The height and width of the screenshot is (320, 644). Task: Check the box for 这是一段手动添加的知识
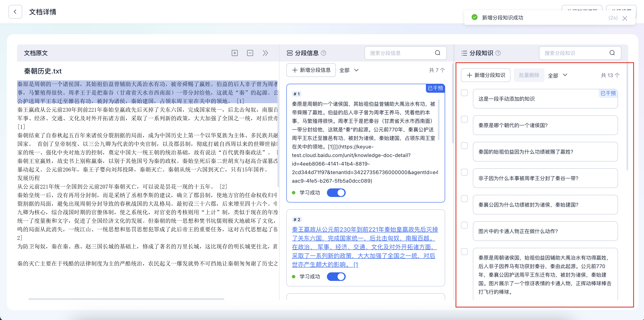[x=464, y=93]
